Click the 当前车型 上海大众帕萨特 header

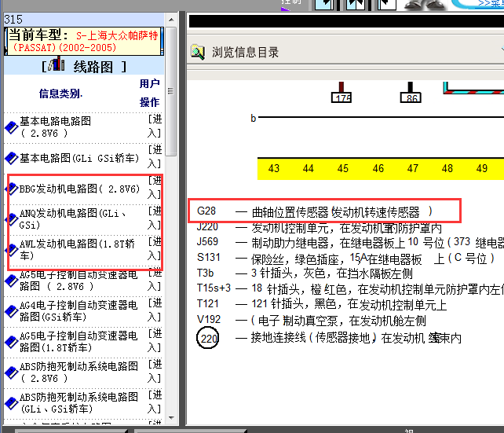pos(84,41)
